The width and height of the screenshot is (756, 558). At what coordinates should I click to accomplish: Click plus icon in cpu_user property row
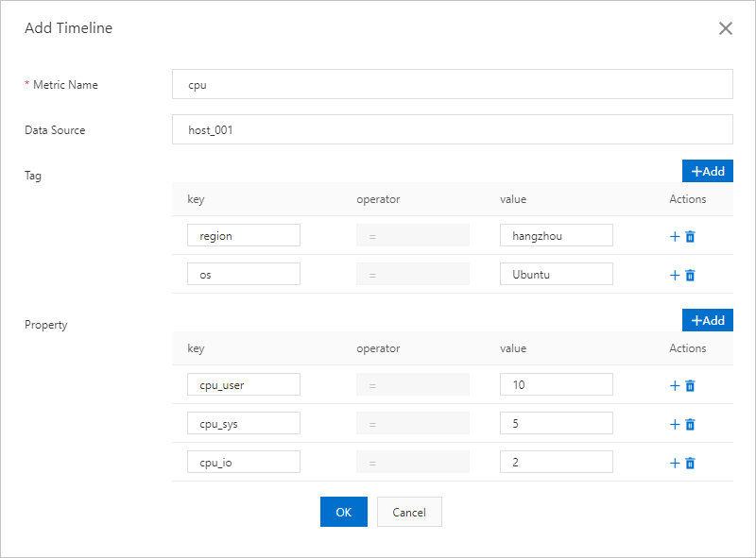point(675,385)
